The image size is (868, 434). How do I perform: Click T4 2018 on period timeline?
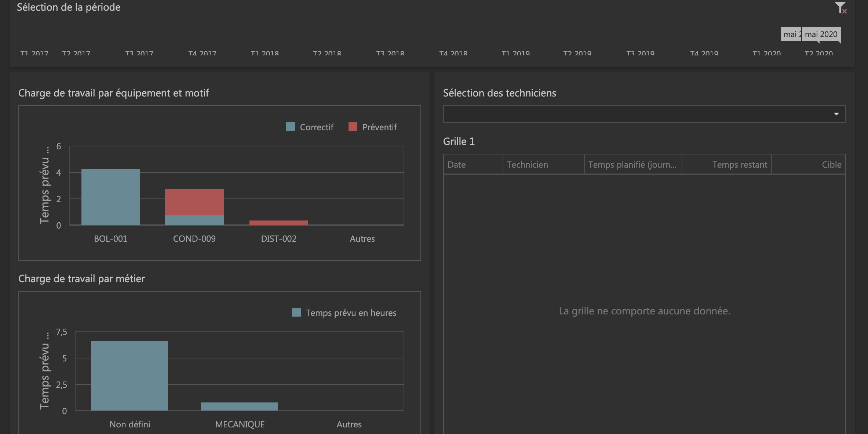(453, 54)
